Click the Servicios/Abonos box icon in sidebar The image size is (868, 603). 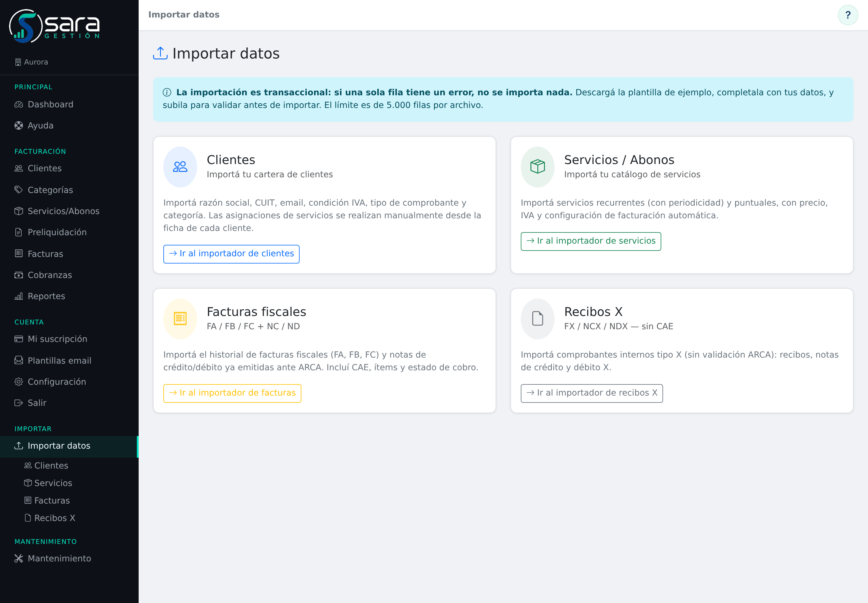point(18,211)
